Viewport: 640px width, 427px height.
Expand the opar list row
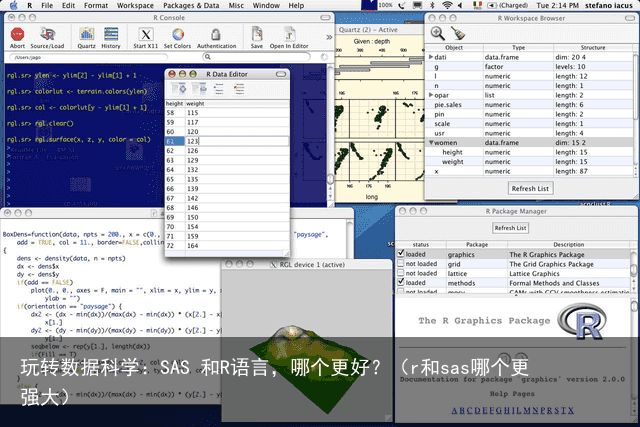431,95
